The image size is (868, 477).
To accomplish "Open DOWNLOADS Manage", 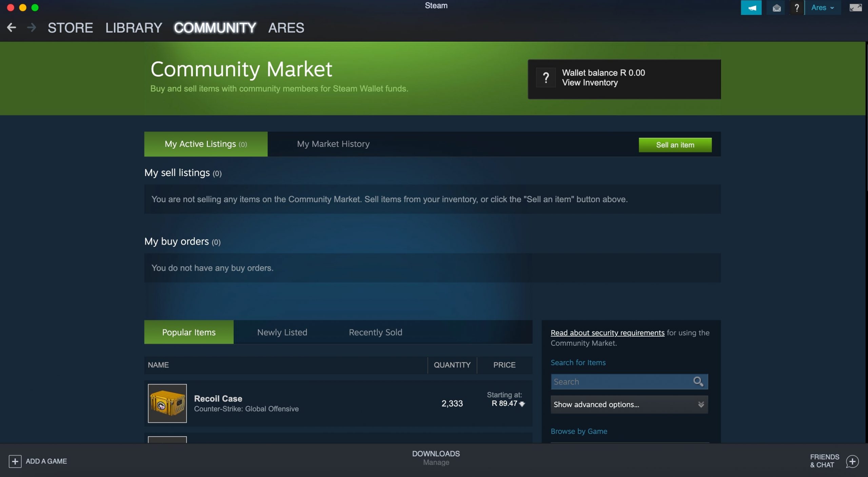I will point(436,458).
